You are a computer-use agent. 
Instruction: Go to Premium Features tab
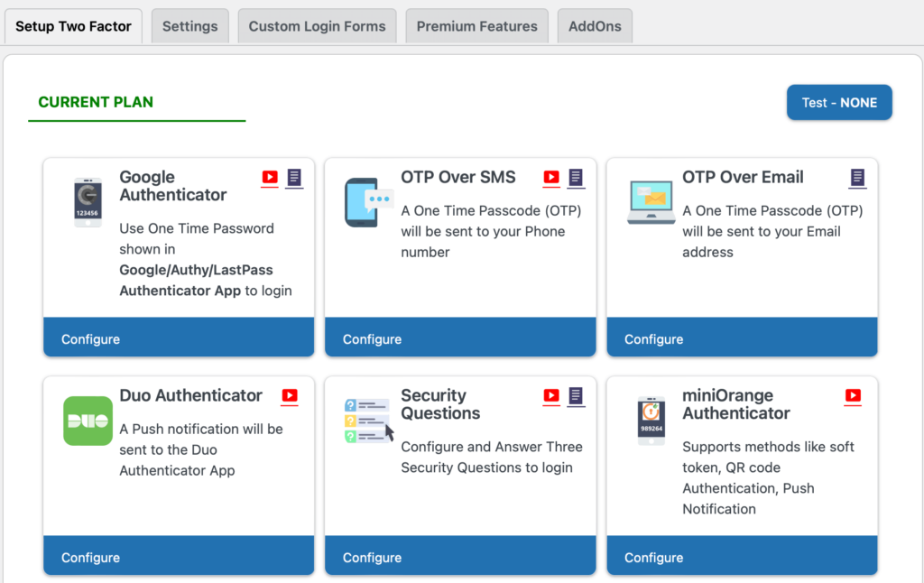pos(476,26)
